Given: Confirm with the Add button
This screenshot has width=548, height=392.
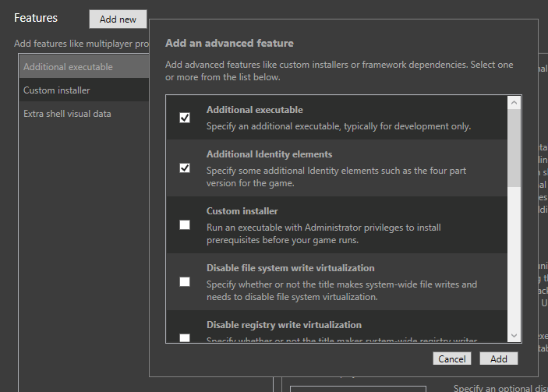Looking at the screenshot, I should click(x=499, y=358).
